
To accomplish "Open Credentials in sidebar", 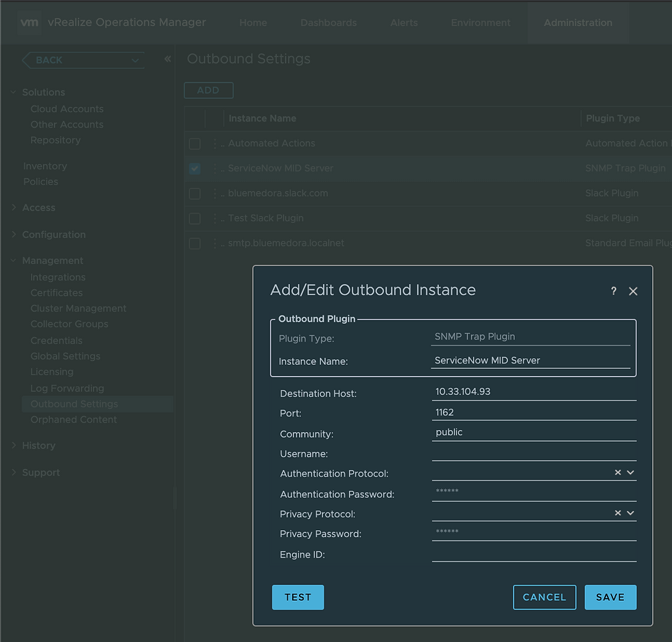I will 56,341.
